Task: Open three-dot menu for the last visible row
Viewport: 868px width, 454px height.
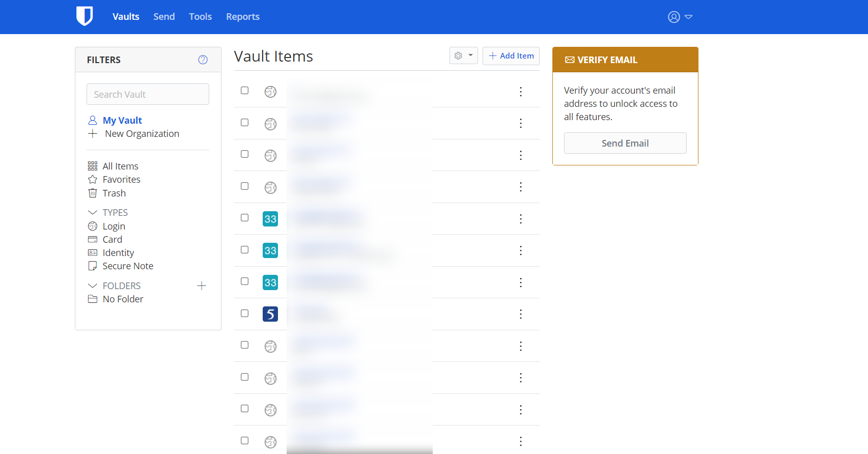Action: coord(520,441)
